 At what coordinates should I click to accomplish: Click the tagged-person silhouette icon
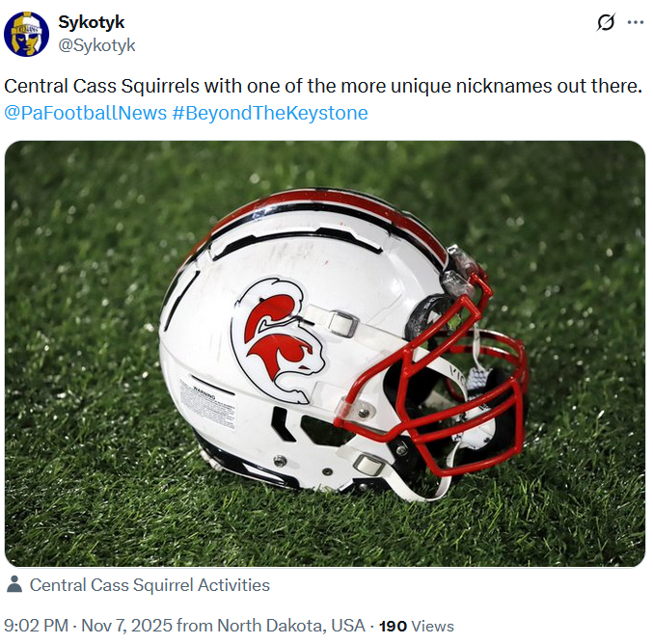coord(14,584)
